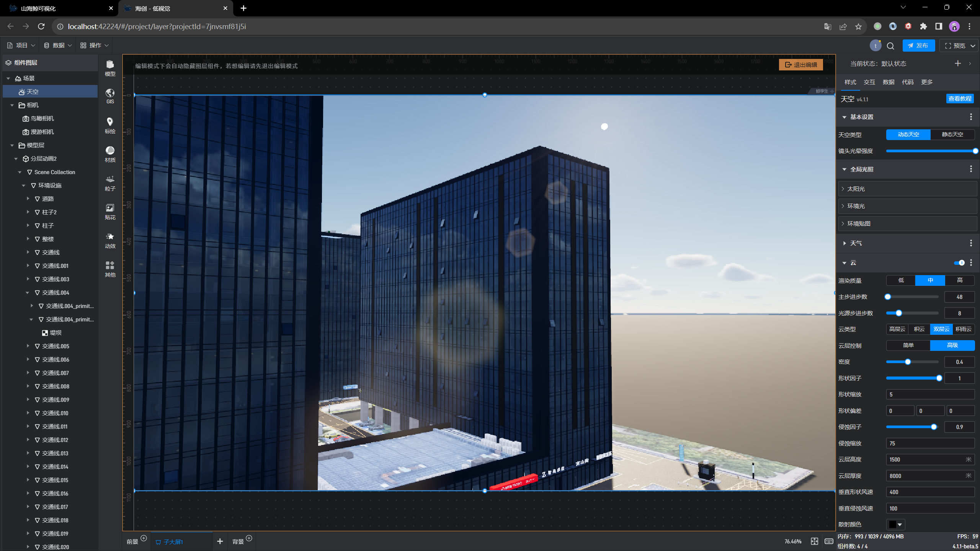
Task: Open the 数据 menu in top bar
Action: point(58,46)
